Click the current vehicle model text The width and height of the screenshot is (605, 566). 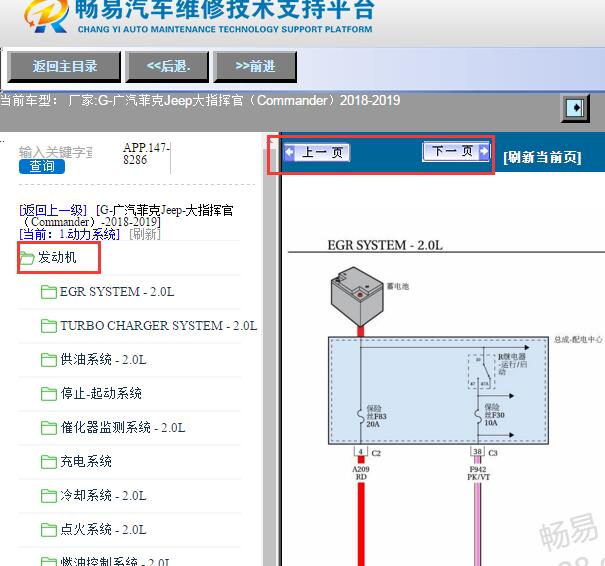click(x=200, y=101)
